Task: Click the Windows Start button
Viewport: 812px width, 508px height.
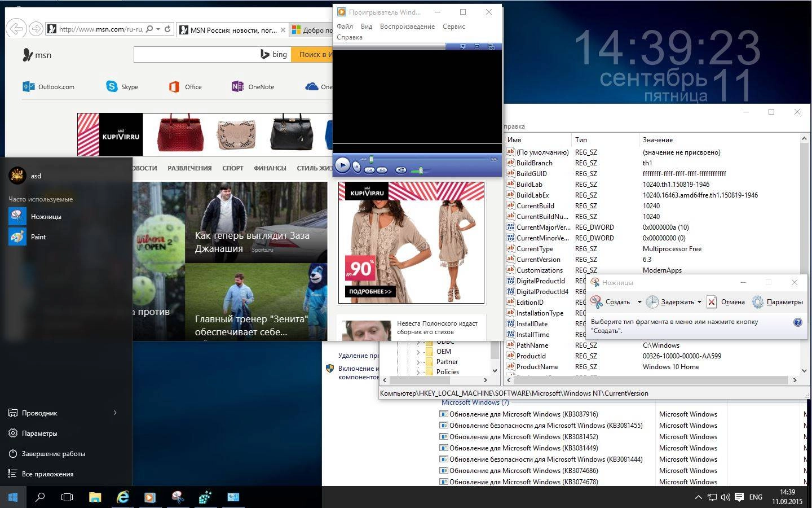Action: tap(14, 497)
